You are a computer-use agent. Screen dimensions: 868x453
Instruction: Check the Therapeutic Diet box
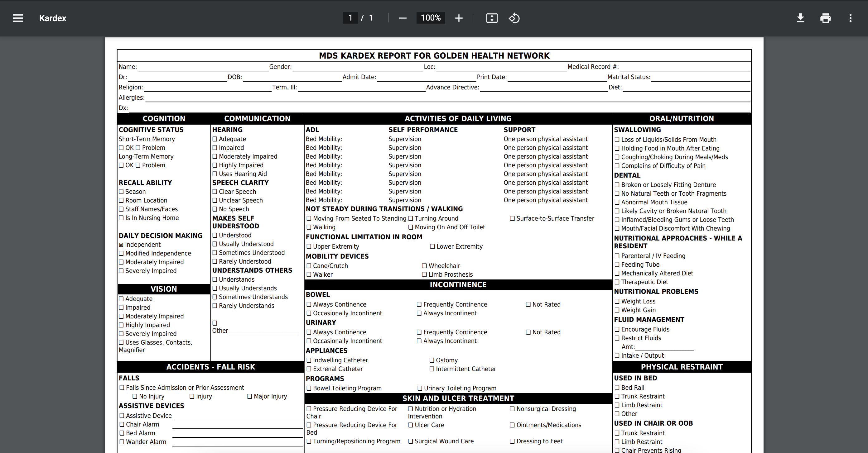617,282
